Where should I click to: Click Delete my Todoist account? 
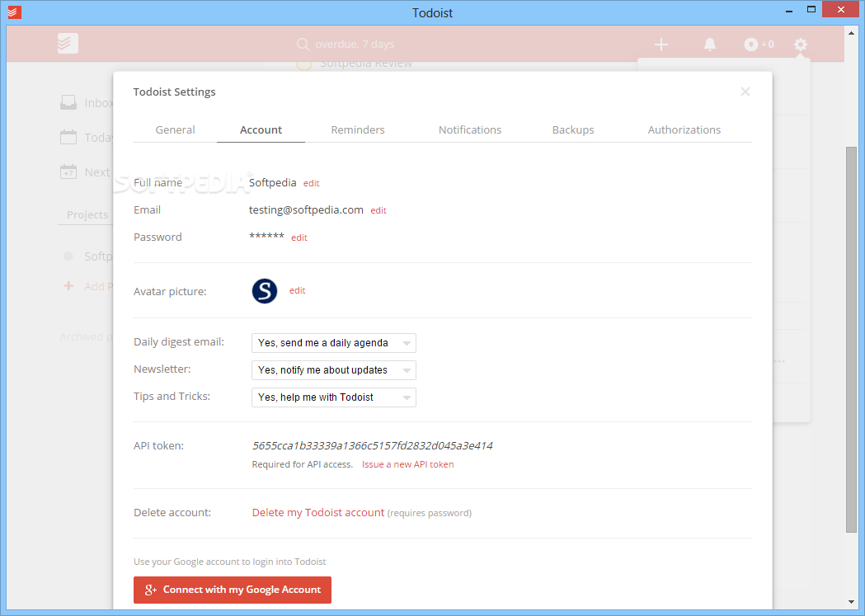[317, 512]
